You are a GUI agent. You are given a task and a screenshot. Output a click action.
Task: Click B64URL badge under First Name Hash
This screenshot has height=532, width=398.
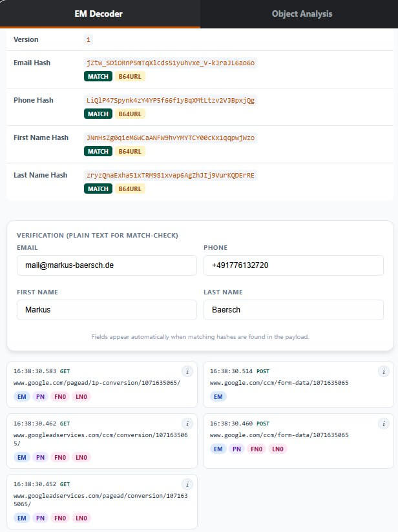coord(130,151)
